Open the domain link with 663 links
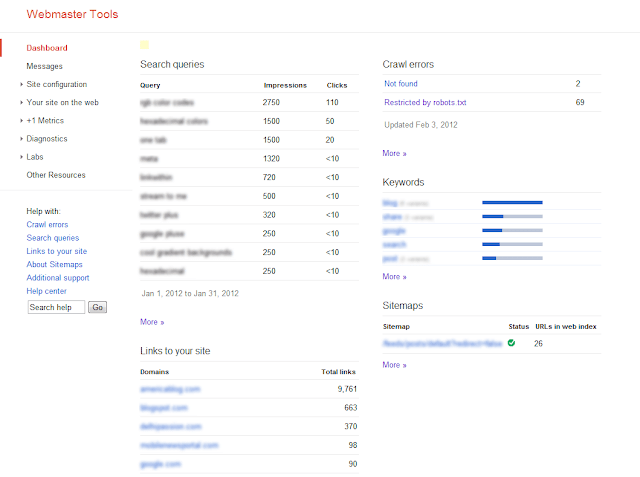The height and width of the screenshot is (477, 640). tap(164, 408)
